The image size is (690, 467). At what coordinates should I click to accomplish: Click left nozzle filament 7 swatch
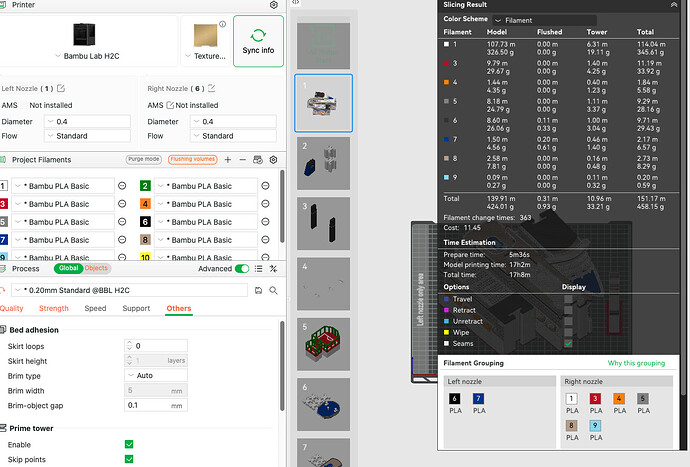pyautogui.click(x=478, y=399)
